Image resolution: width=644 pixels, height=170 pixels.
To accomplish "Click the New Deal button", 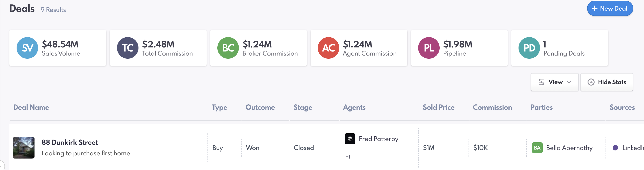I will 610,9.
